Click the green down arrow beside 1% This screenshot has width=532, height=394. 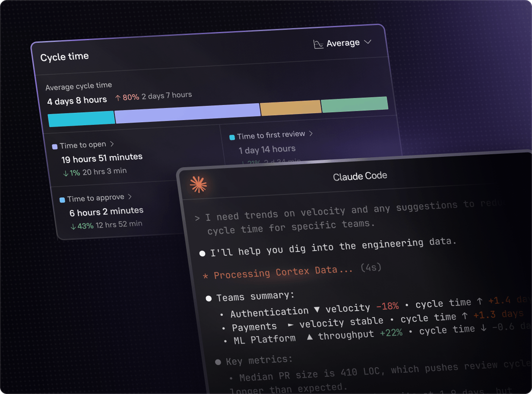click(x=65, y=173)
